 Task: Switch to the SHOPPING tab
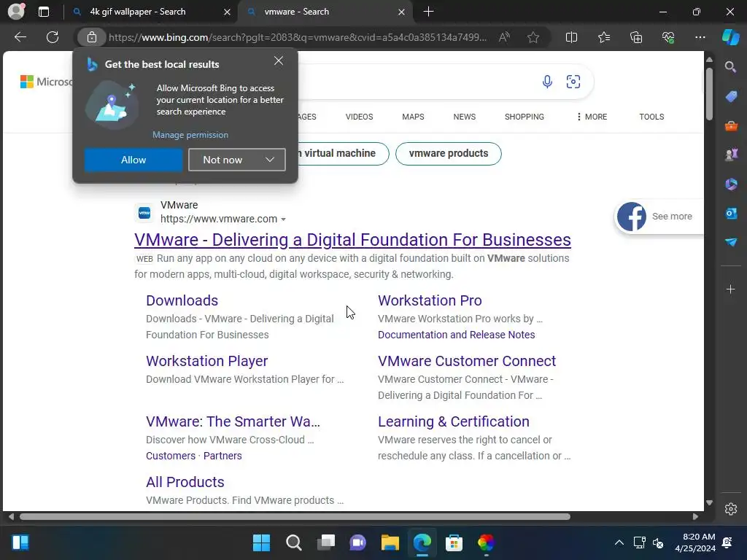click(524, 117)
